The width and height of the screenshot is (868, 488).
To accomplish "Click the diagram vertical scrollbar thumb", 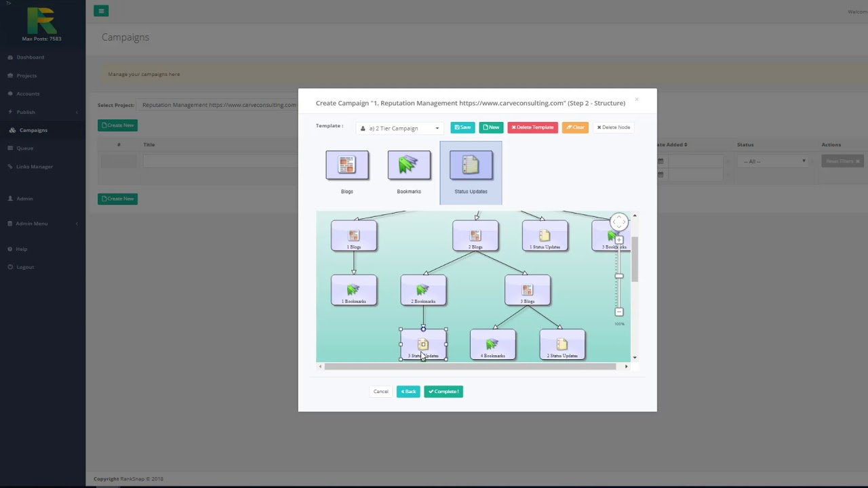I will point(635,260).
